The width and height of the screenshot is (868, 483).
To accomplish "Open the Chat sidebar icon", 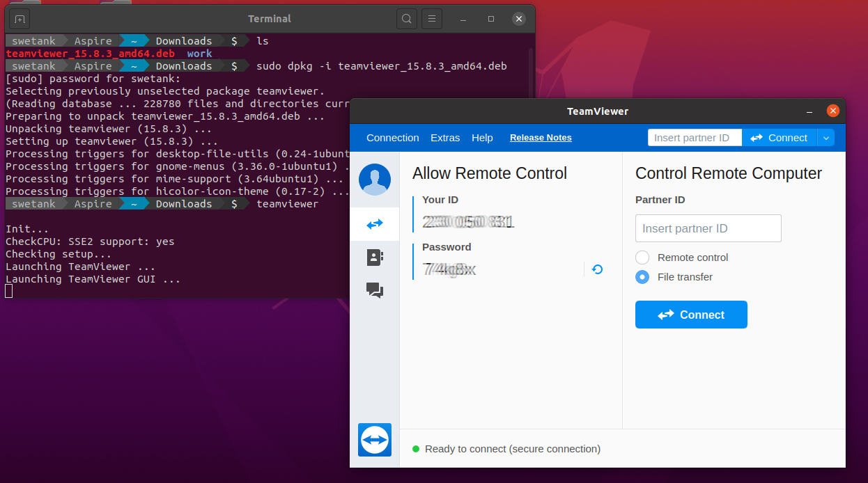I will pyautogui.click(x=375, y=290).
